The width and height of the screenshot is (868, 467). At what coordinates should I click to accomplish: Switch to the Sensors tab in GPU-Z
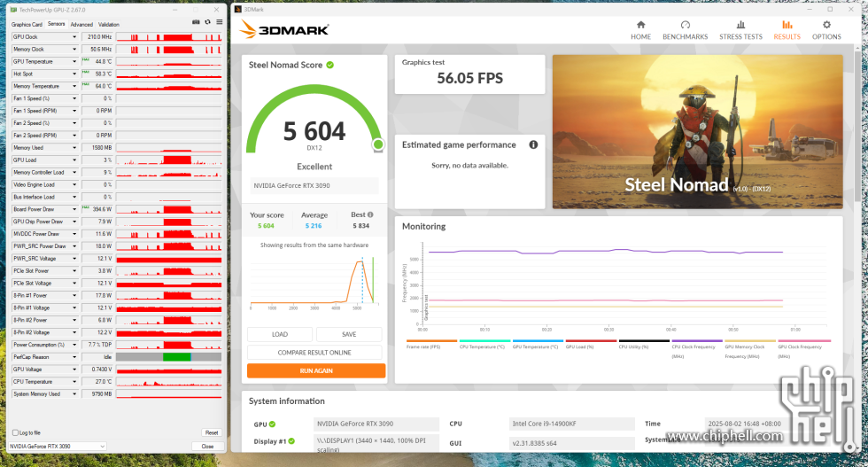56,24
